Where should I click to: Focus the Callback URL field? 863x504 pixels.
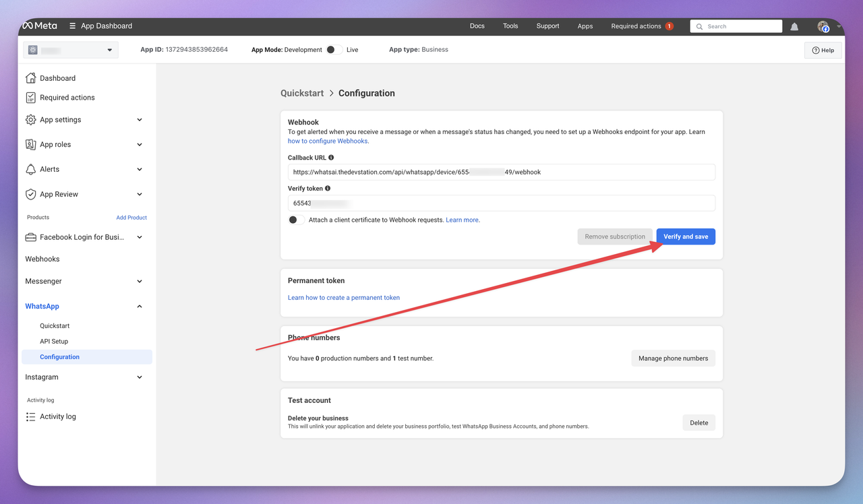tap(501, 172)
